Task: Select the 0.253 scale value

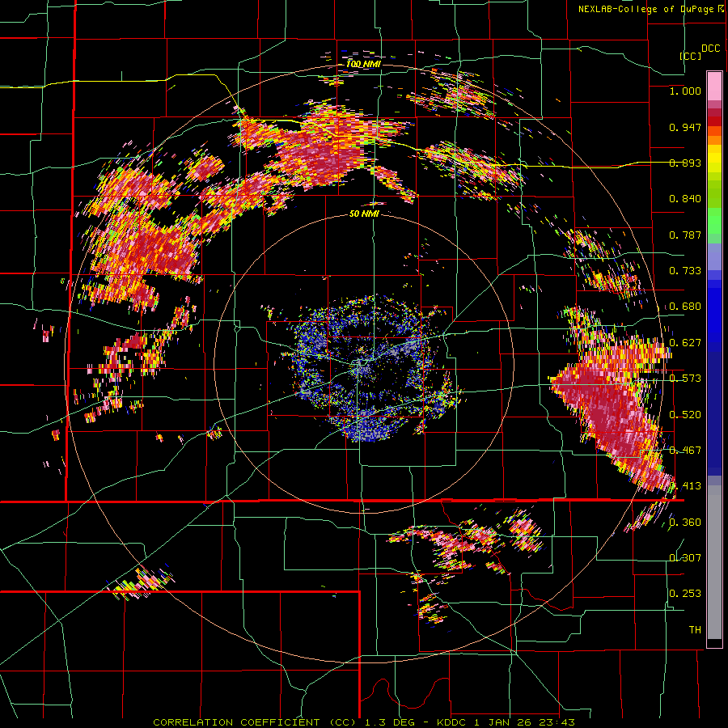Action: pyautogui.click(x=685, y=594)
